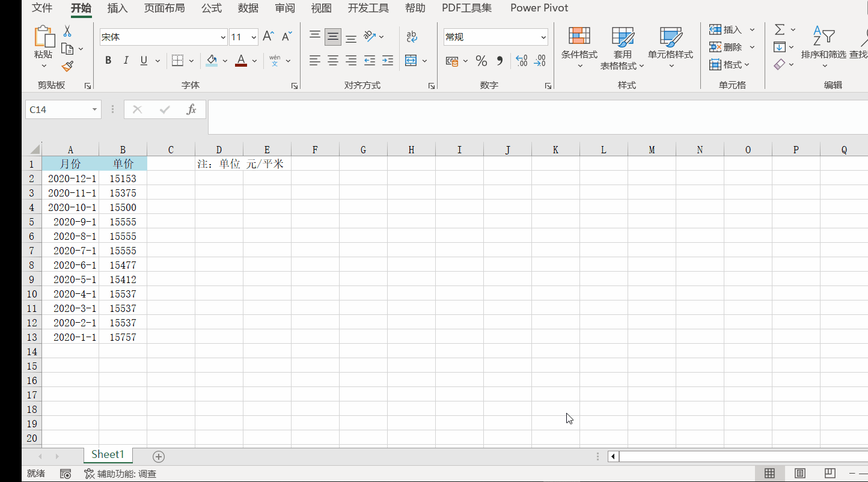The height and width of the screenshot is (482, 868).
Task: Select the Format Painter (格式刷) tool
Action: click(x=67, y=67)
